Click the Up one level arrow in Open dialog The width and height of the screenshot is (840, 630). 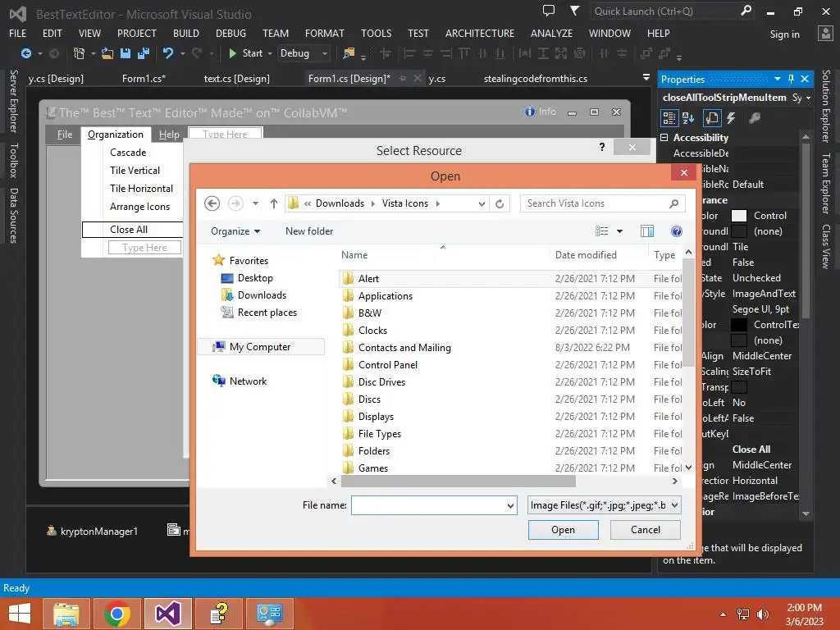coord(274,203)
